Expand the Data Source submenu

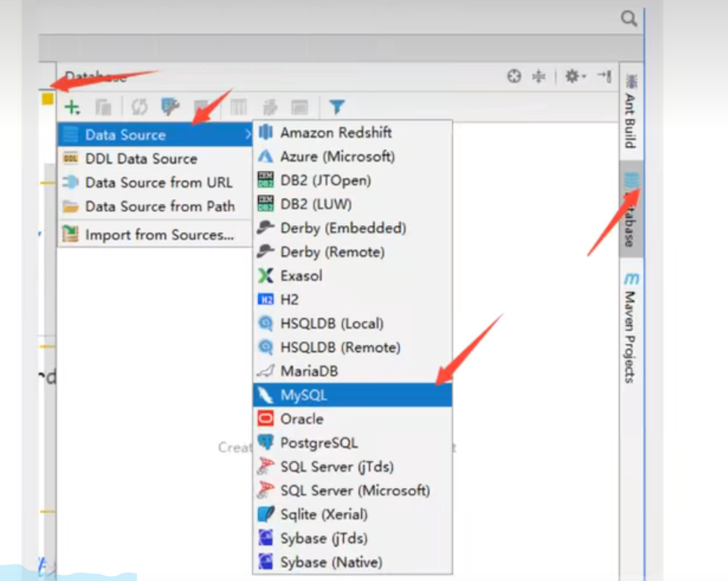click(155, 135)
